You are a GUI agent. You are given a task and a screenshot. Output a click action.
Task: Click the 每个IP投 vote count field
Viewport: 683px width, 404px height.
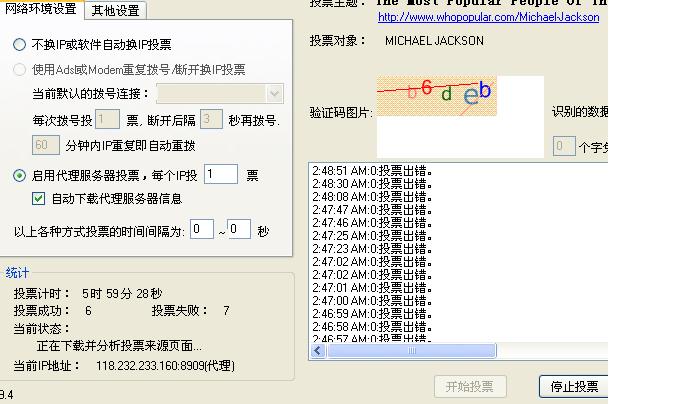[x=220, y=175]
